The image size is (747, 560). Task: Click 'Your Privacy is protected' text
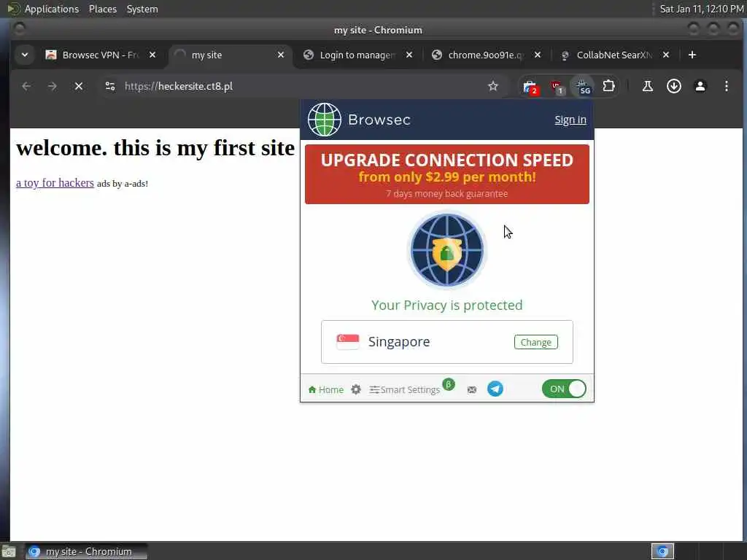point(447,305)
